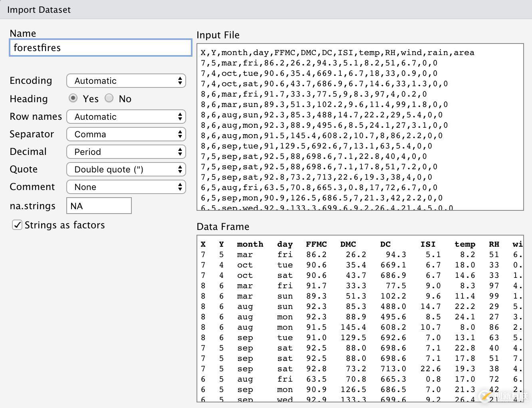Click the header line in Input File
The height and width of the screenshot is (408, 532).
tap(337, 53)
